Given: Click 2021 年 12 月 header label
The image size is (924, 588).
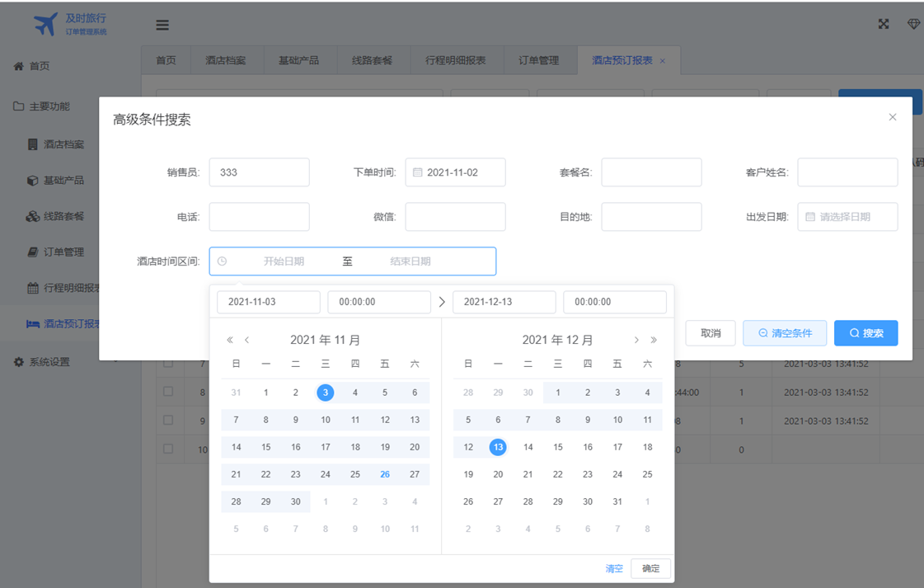Looking at the screenshot, I should [x=557, y=341].
